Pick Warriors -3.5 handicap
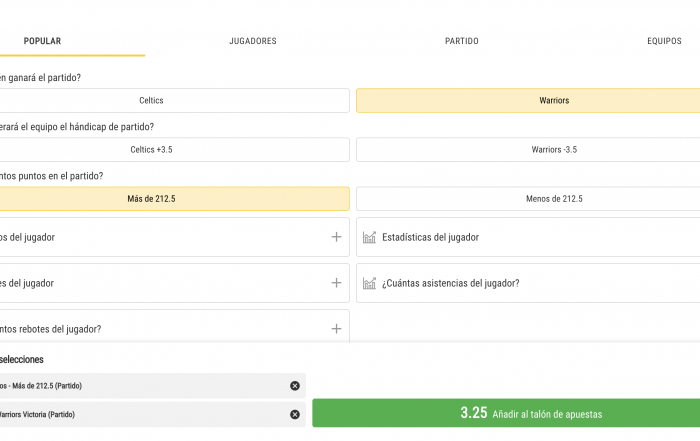This screenshot has width=700, height=441. click(528, 150)
